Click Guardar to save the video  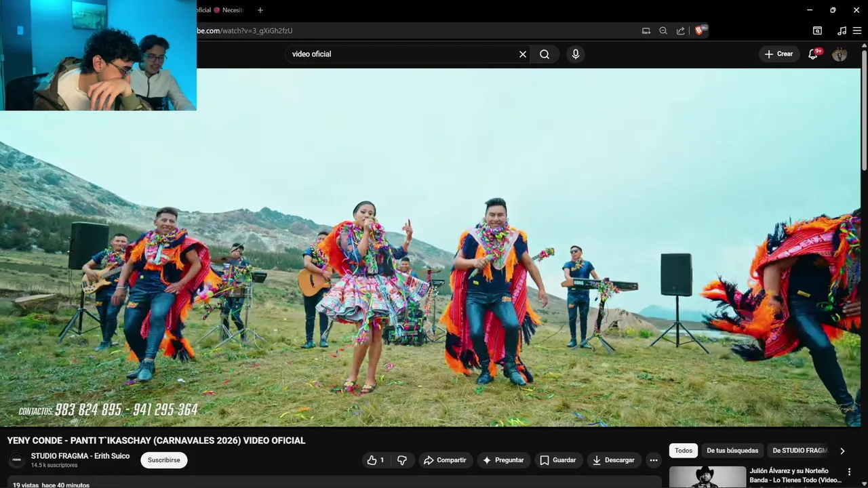[558, 460]
